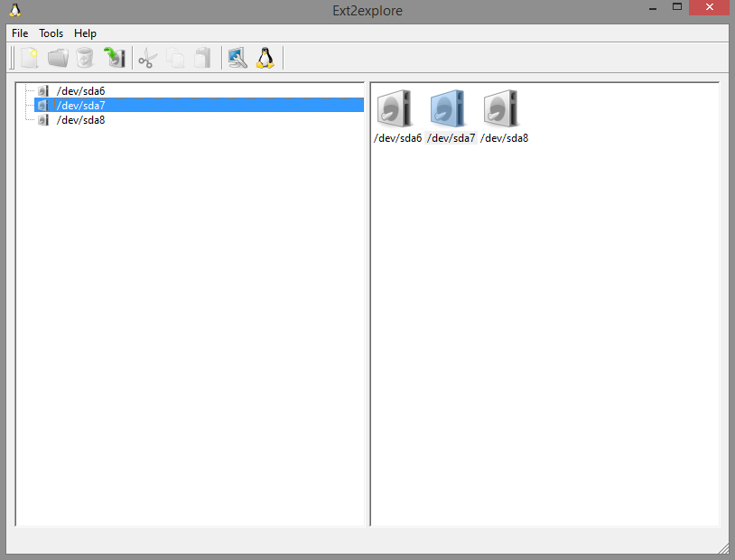Image resolution: width=735 pixels, height=560 pixels.
Task: Close the Ext2explore window
Action: [x=709, y=7]
